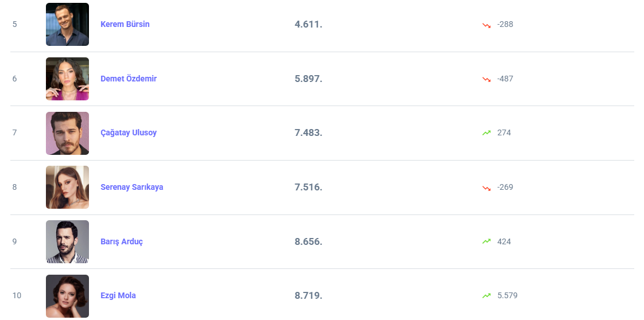Click Serenay Sarıkaya's portrait image
The image size is (644, 320).
[x=67, y=187]
